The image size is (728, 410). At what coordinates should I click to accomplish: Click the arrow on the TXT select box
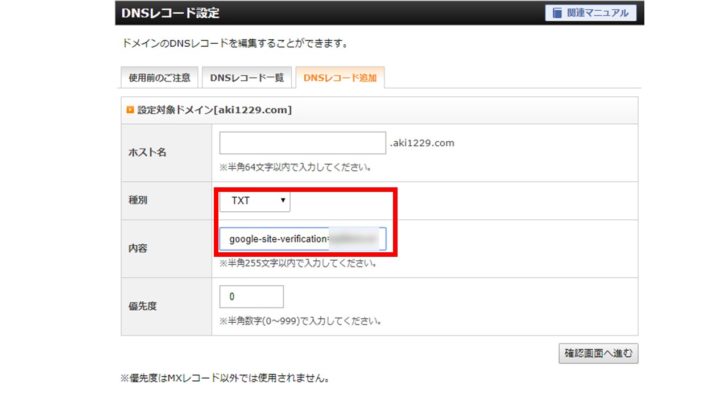(x=283, y=201)
